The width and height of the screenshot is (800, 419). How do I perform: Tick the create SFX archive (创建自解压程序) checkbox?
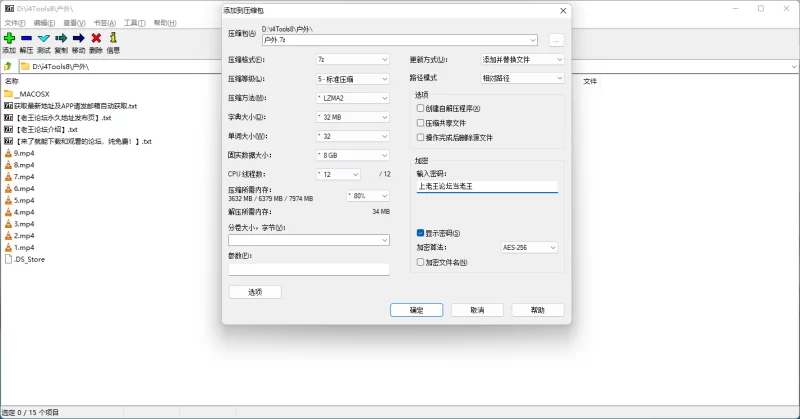[420, 108]
